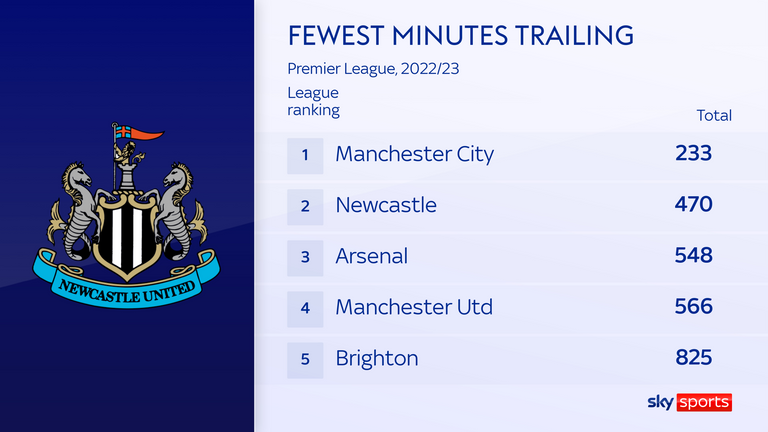Viewport: 768px width, 432px height.
Task: Select the rank 1 badge
Action: point(305,156)
